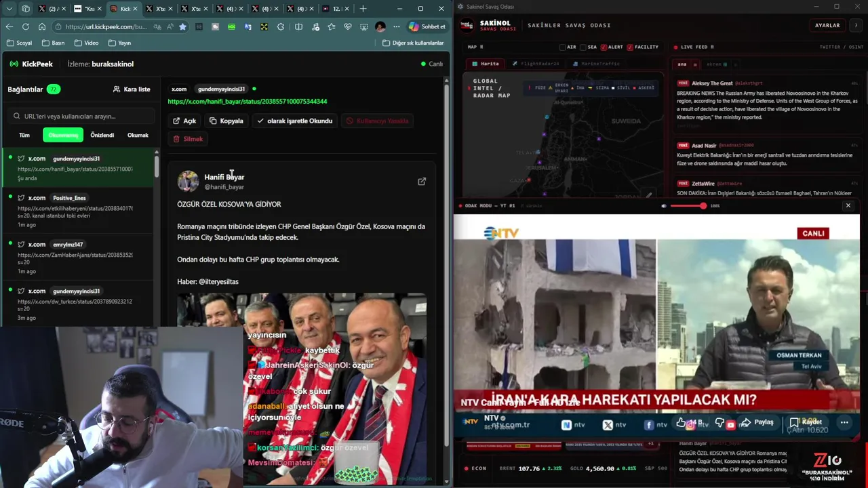Click the MAP panel drag handle icon
The image size is (868, 488).
coord(481,47)
